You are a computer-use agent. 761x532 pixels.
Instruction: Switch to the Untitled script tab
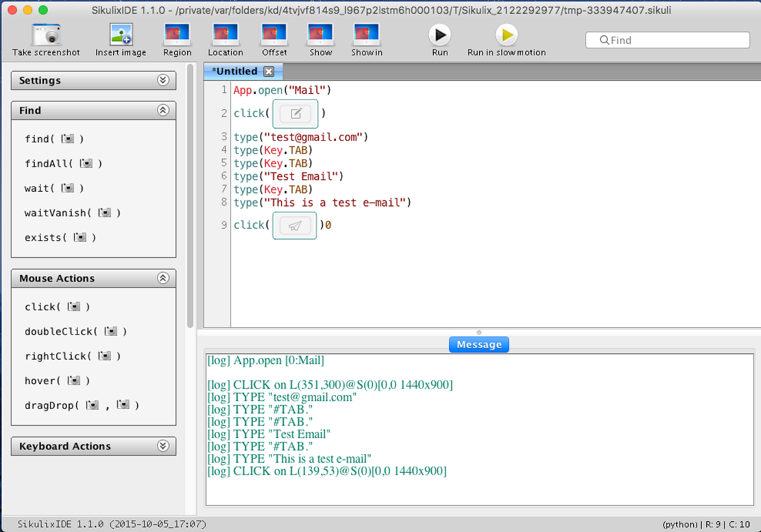coord(236,71)
